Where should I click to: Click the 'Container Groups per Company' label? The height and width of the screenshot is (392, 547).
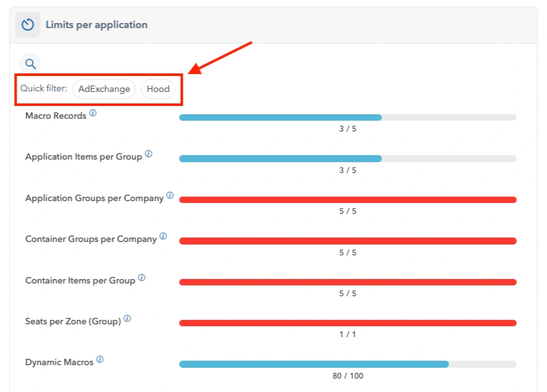[x=91, y=239]
